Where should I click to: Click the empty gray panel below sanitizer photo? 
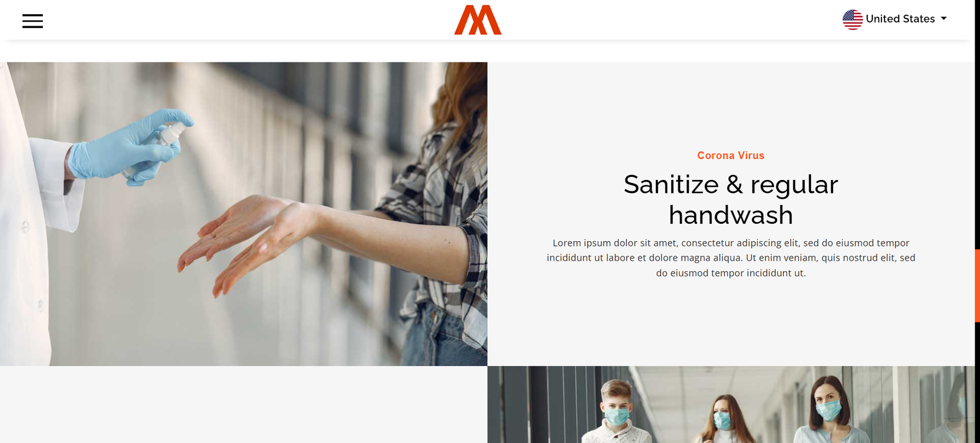click(244, 404)
